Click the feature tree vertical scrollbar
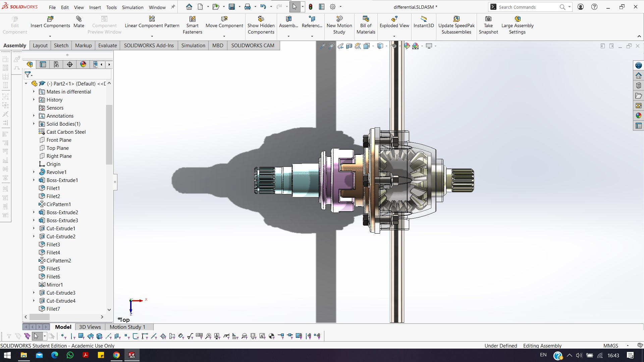This screenshot has height=362, width=644. (109, 134)
